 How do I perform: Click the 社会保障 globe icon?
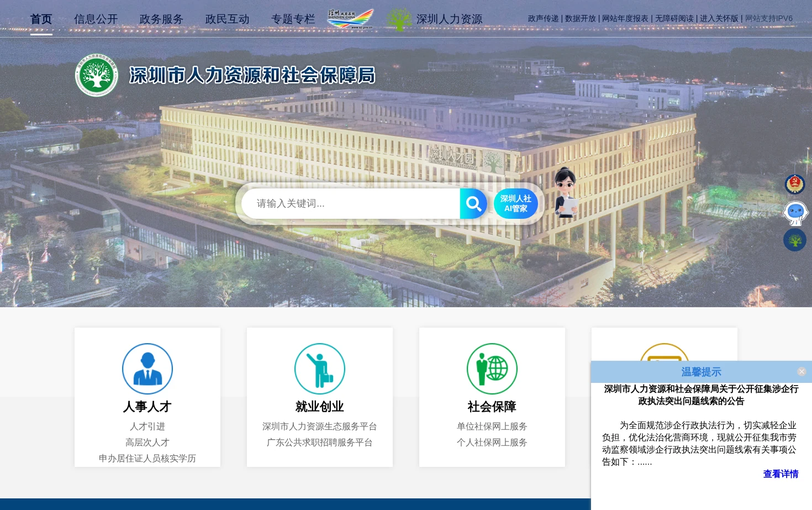492,369
